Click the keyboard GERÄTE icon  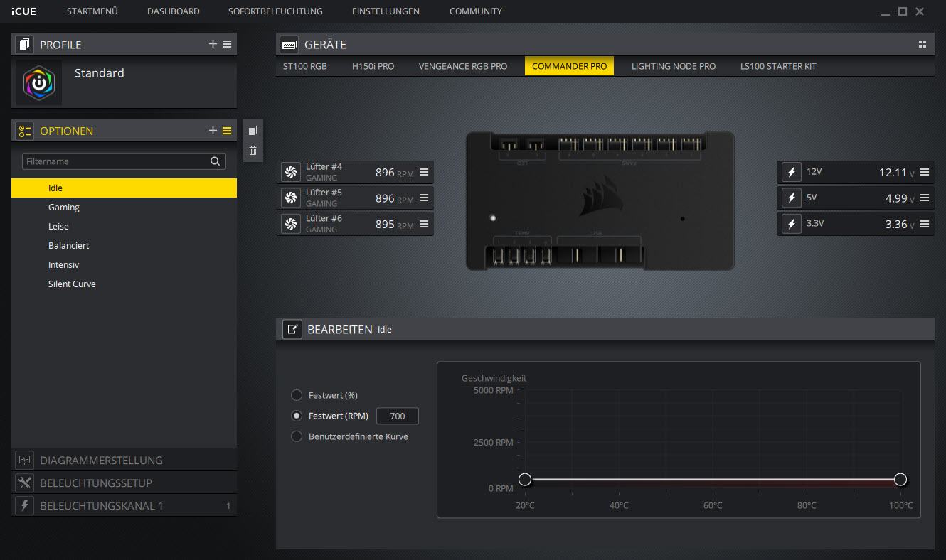(289, 44)
